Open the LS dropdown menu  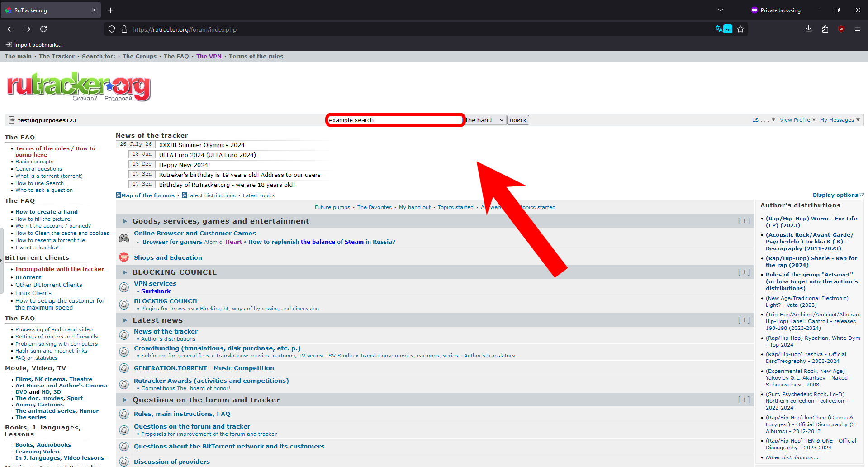764,120
